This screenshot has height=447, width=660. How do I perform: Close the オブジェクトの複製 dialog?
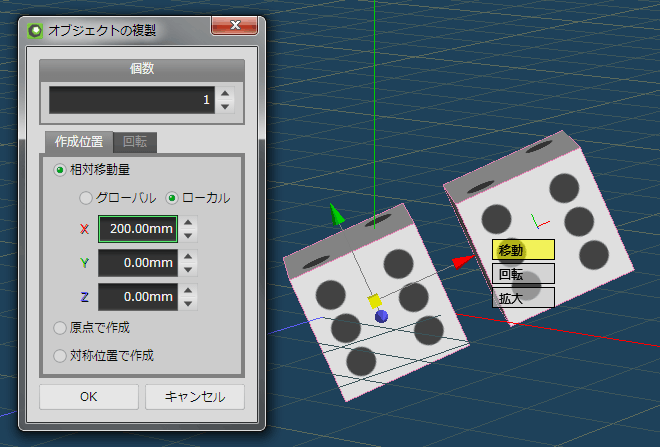[x=234, y=26]
